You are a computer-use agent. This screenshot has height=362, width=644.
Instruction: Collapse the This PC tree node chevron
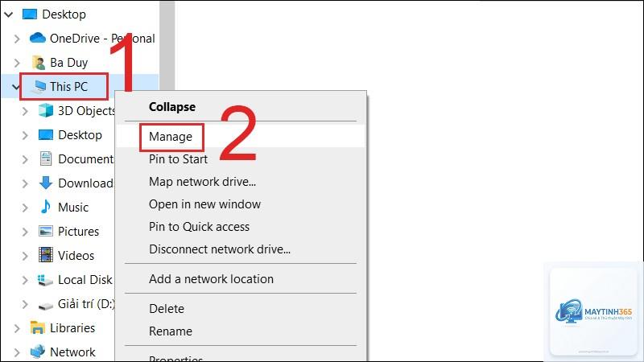point(15,87)
